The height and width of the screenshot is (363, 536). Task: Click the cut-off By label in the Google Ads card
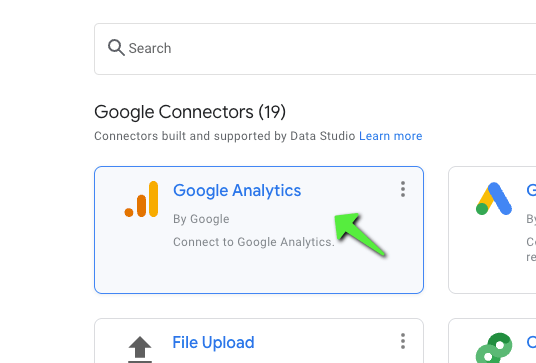[x=531, y=219]
